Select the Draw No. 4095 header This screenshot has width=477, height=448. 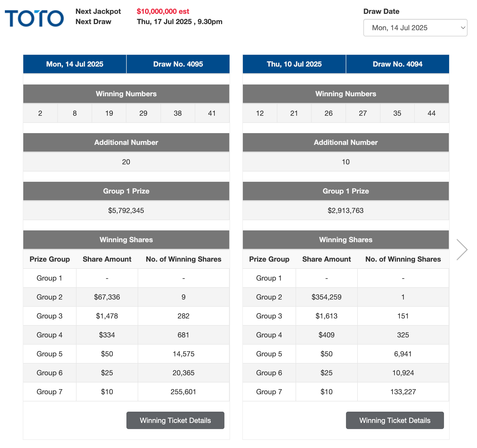(178, 64)
